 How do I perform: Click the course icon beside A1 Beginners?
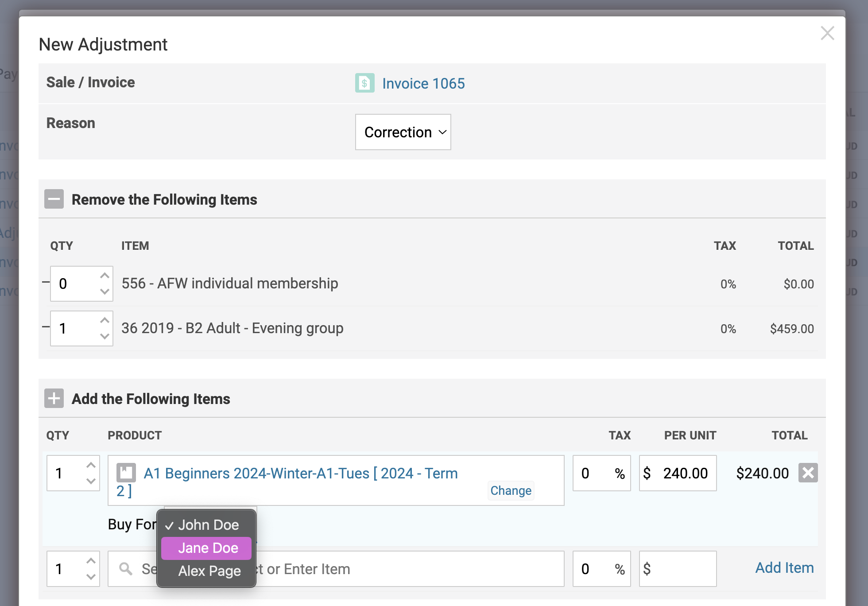pyautogui.click(x=126, y=473)
